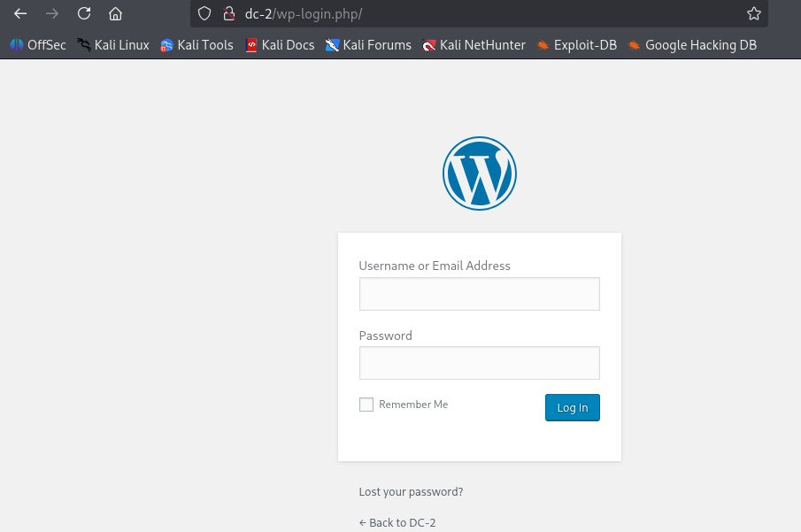The height and width of the screenshot is (532, 801).
Task: Enable the Remember Me checkbox
Action: (x=366, y=405)
